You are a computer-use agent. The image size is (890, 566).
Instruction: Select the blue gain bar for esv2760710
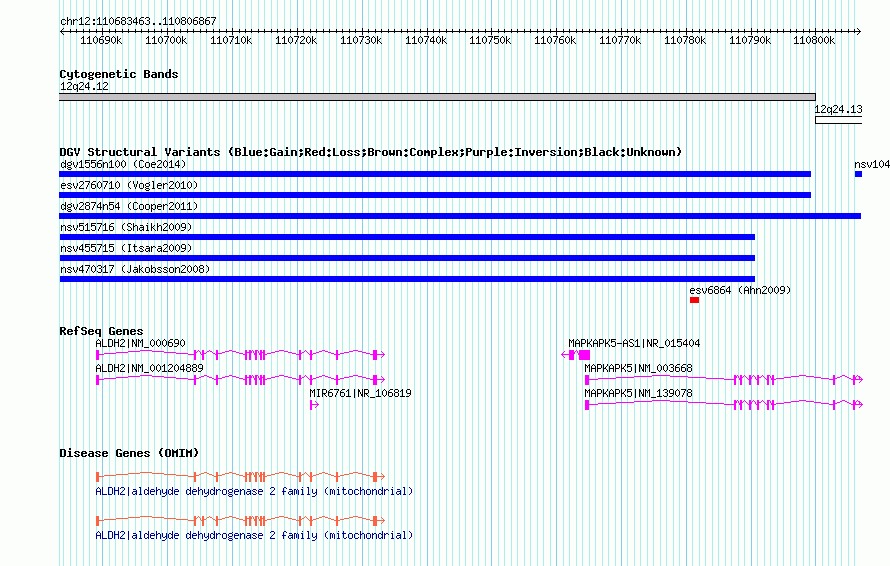[435, 195]
